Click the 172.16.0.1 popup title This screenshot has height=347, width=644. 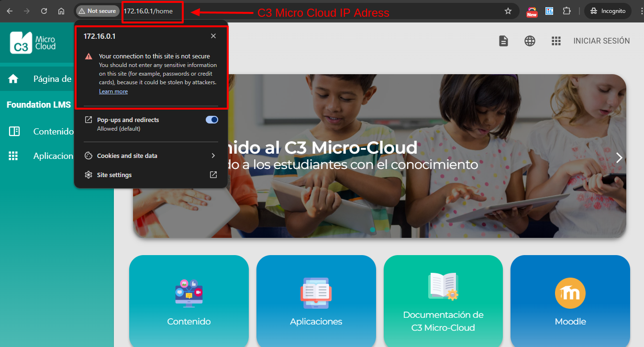click(100, 36)
